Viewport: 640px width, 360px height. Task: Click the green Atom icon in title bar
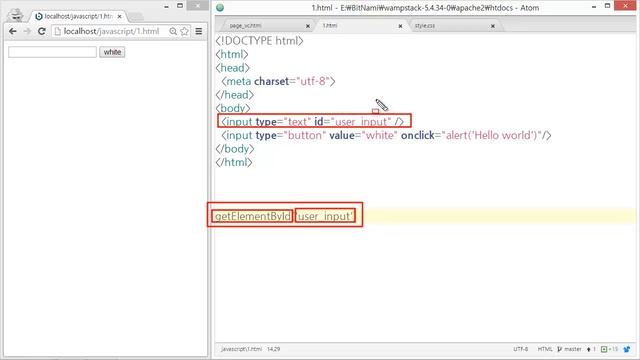click(220, 7)
